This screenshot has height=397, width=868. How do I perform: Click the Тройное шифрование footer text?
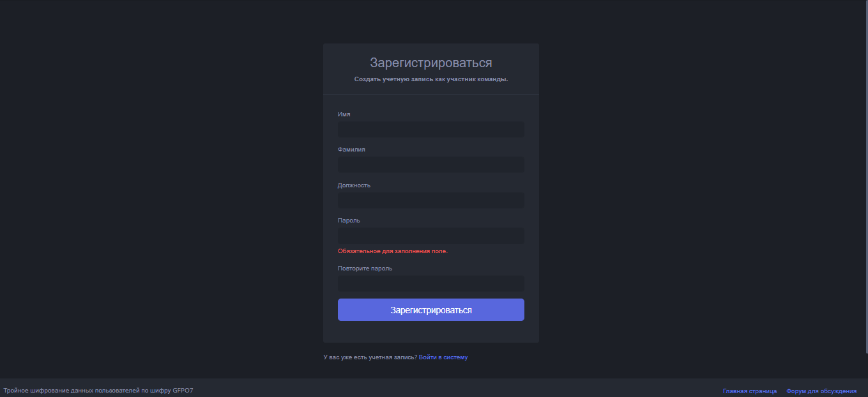point(98,390)
